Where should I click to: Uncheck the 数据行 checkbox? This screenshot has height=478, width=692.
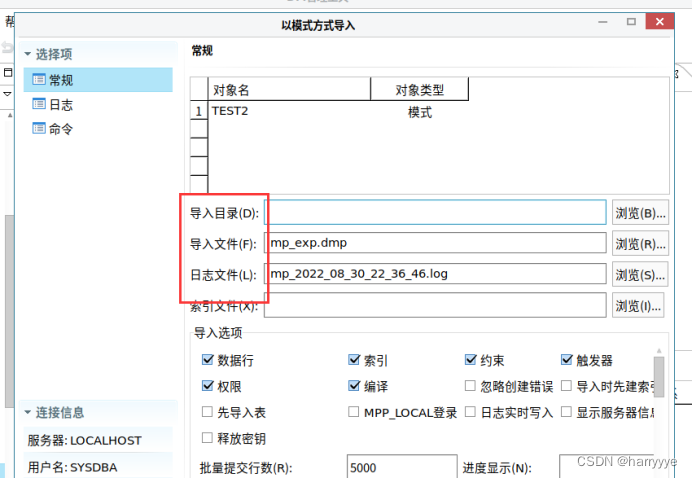coord(207,360)
